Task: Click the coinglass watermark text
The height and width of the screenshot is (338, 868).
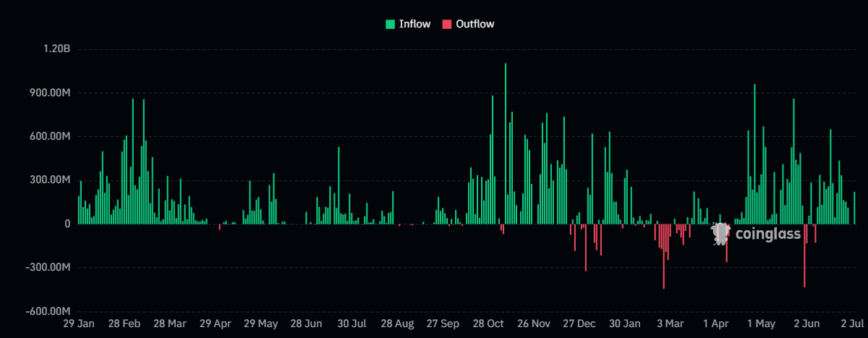Action: pyautogui.click(x=767, y=234)
